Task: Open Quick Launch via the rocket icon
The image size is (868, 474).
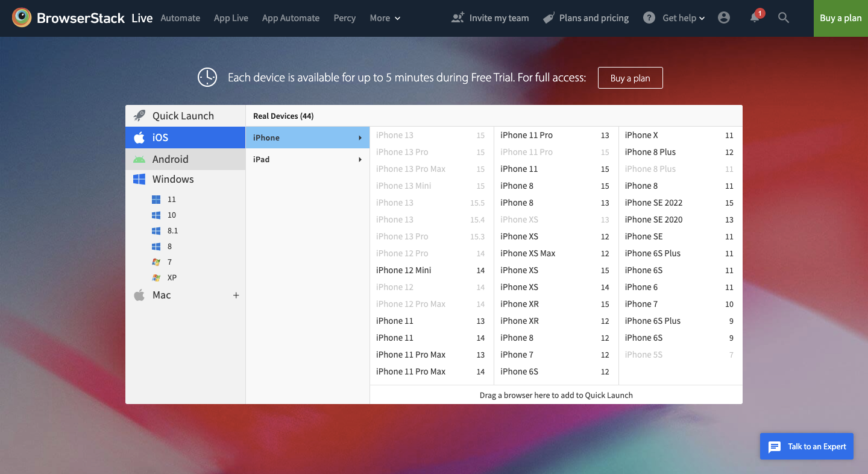Action: point(140,115)
